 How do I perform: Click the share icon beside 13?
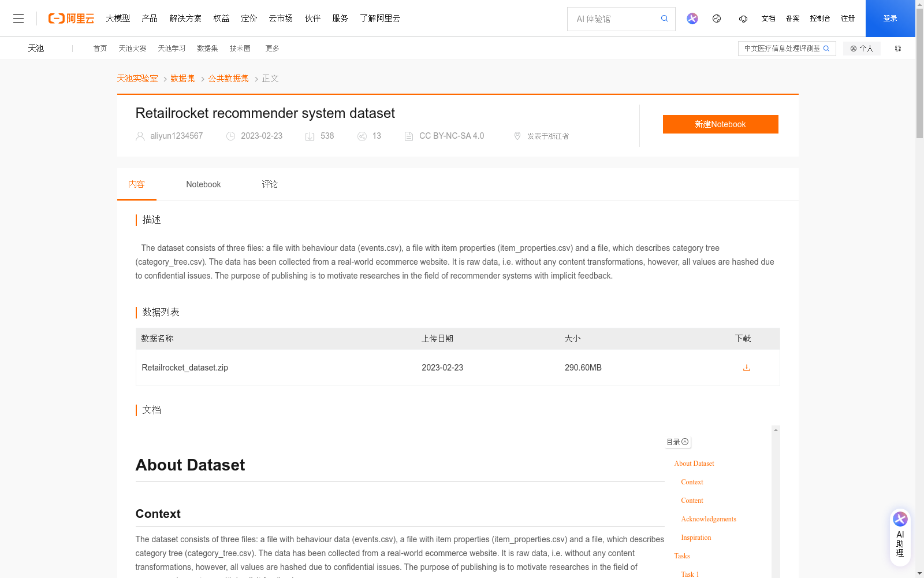point(362,136)
